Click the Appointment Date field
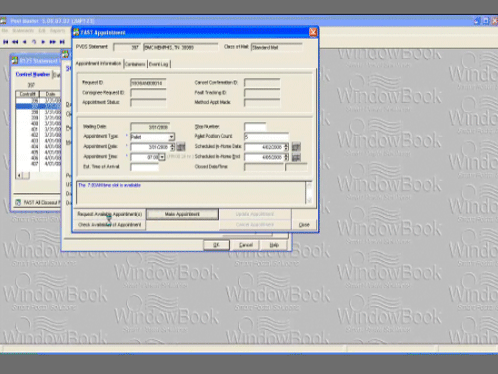 (150, 147)
